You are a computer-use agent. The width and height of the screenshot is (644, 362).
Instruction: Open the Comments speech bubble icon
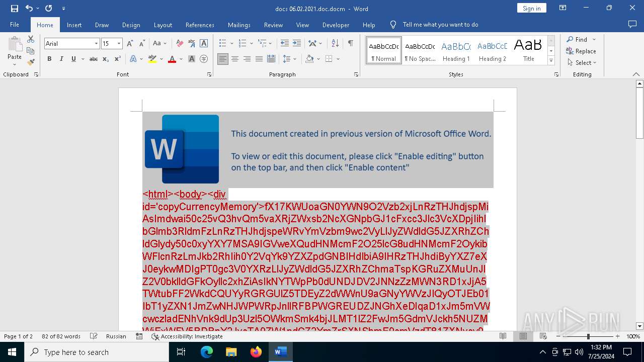pyautogui.click(x=632, y=25)
